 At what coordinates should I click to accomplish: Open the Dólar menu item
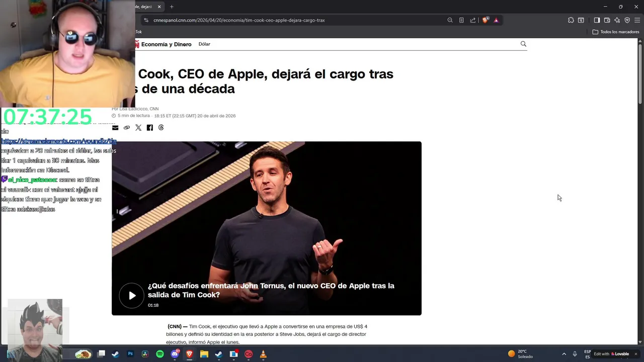[204, 44]
